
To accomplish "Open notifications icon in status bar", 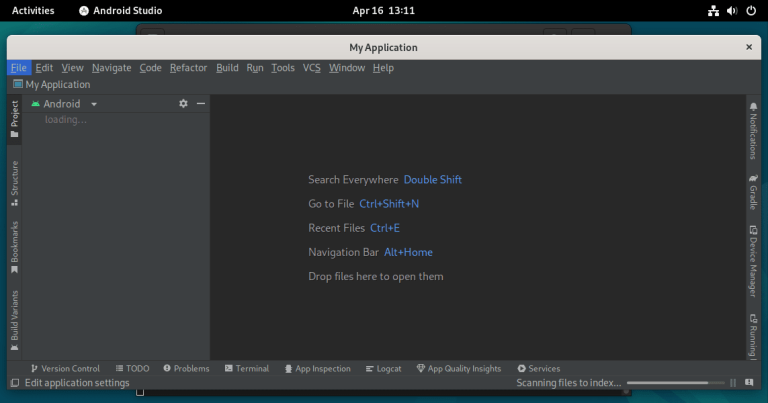I will (749, 382).
